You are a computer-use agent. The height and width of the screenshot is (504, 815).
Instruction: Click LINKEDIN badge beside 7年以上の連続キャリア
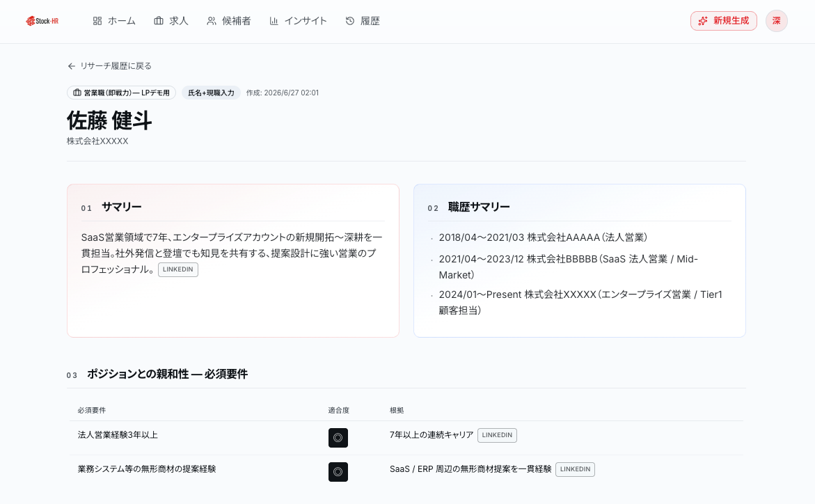pyautogui.click(x=497, y=435)
